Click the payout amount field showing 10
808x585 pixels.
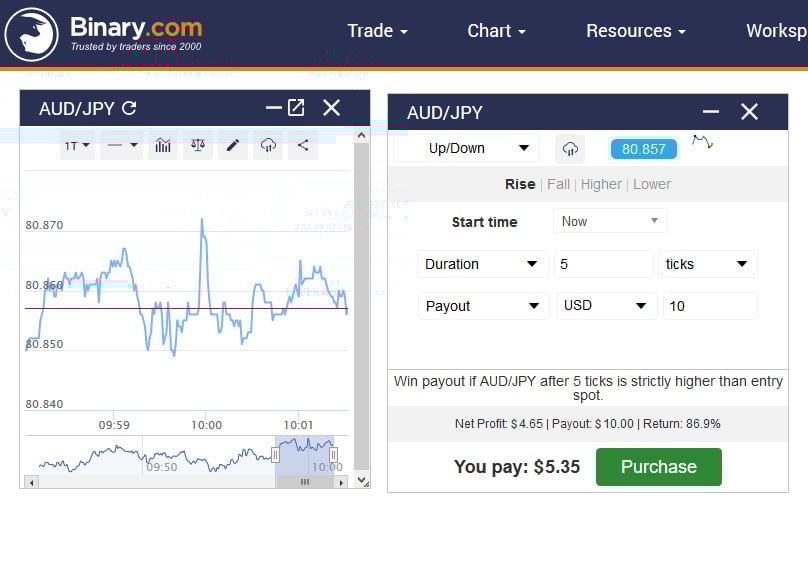(710, 306)
